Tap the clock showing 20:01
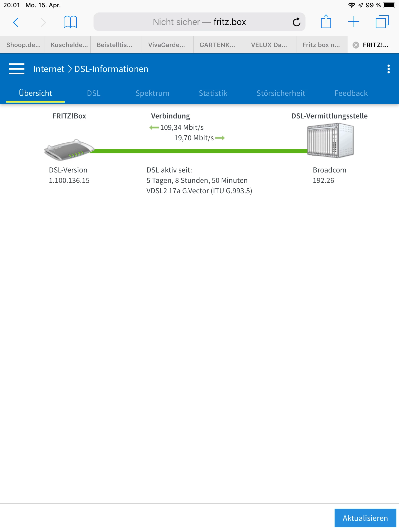This screenshot has height=532, width=399. point(11,5)
